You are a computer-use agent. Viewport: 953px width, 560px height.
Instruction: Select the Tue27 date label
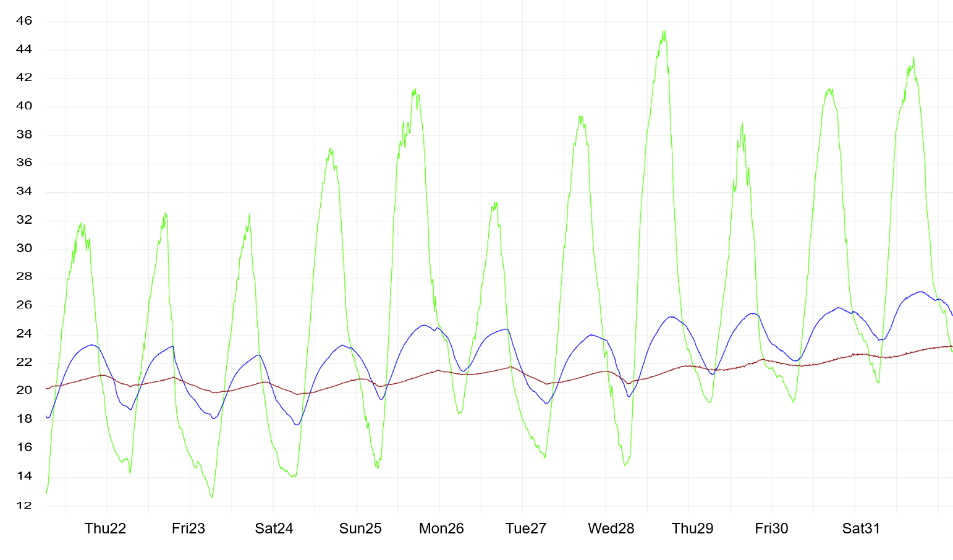point(526,528)
